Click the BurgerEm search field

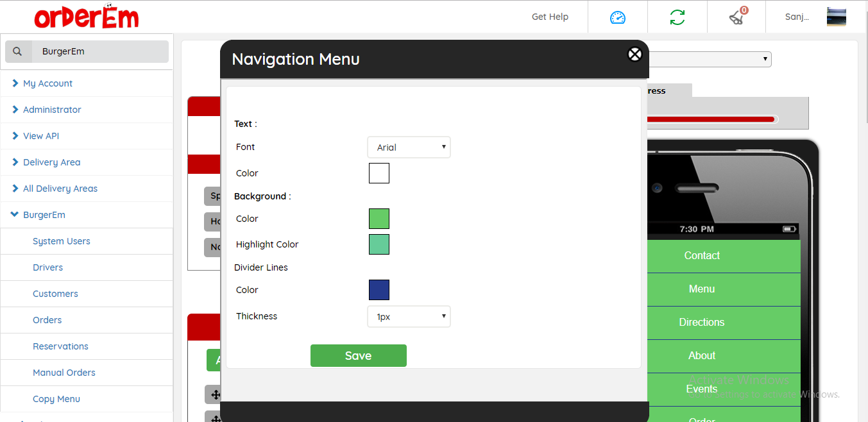99,52
